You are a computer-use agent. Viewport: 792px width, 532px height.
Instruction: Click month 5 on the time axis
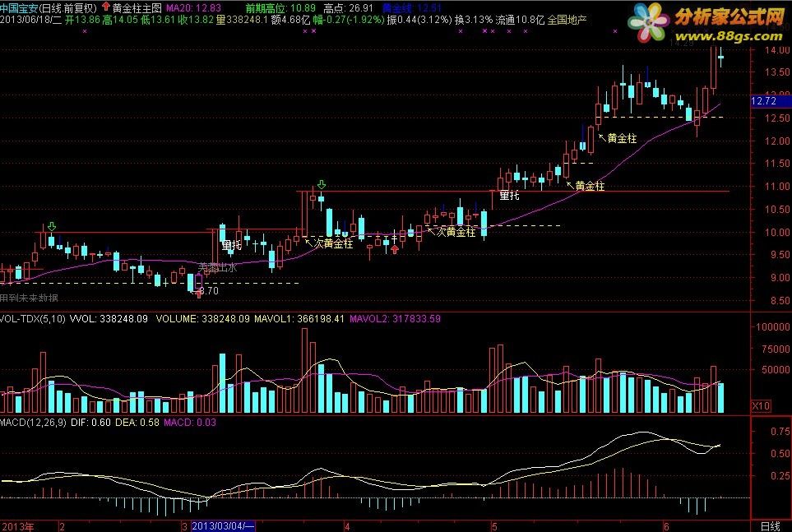pyautogui.click(x=494, y=526)
